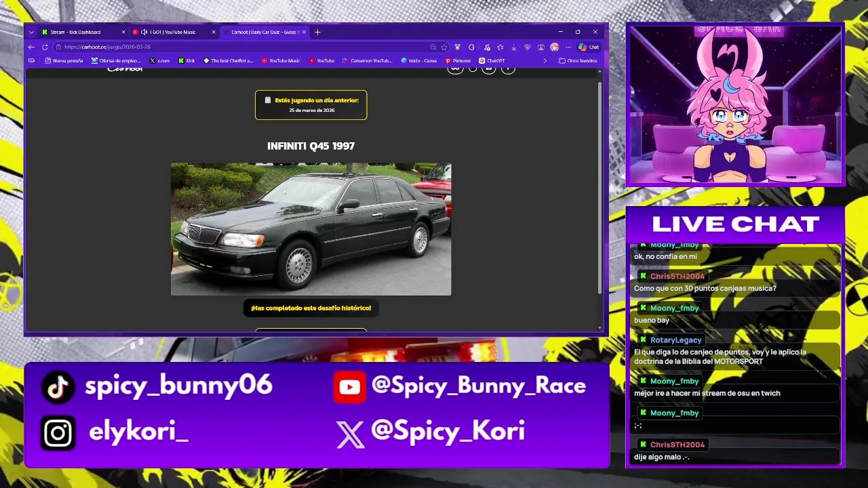This screenshot has height=488, width=868.
Task: Open the YouTube Music bookmark
Action: tap(280, 60)
